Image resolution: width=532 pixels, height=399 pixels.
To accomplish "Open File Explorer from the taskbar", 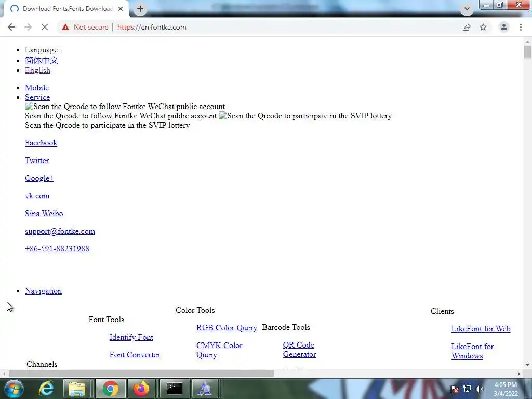I will click(x=77, y=389).
